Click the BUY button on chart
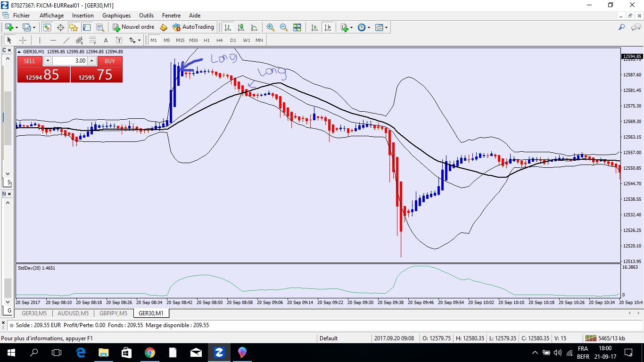 (x=110, y=61)
